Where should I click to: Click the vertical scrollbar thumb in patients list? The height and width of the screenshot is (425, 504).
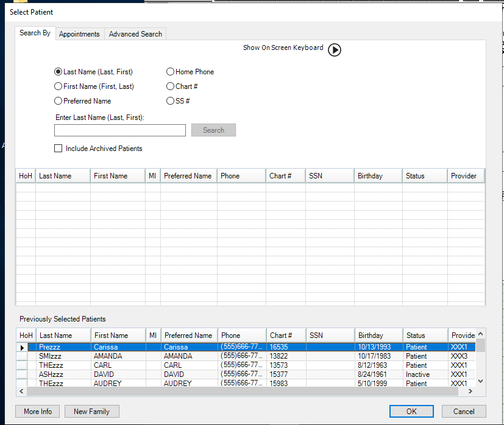coord(480,346)
